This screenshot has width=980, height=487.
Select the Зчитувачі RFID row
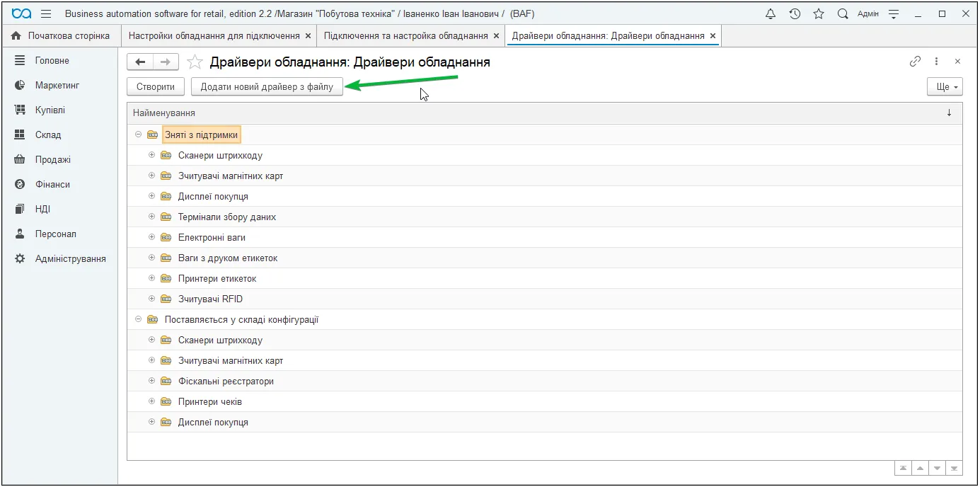pyautogui.click(x=545, y=299)
